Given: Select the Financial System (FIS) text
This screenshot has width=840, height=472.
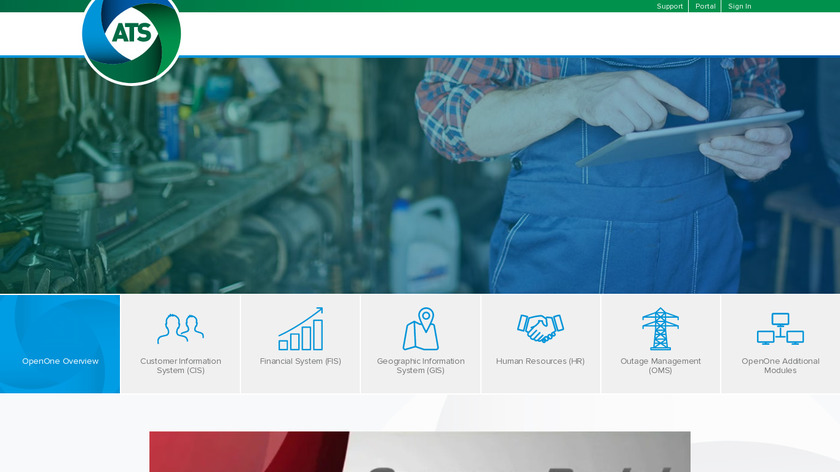Looking at the screenshot, I should [x=300, y=361].
